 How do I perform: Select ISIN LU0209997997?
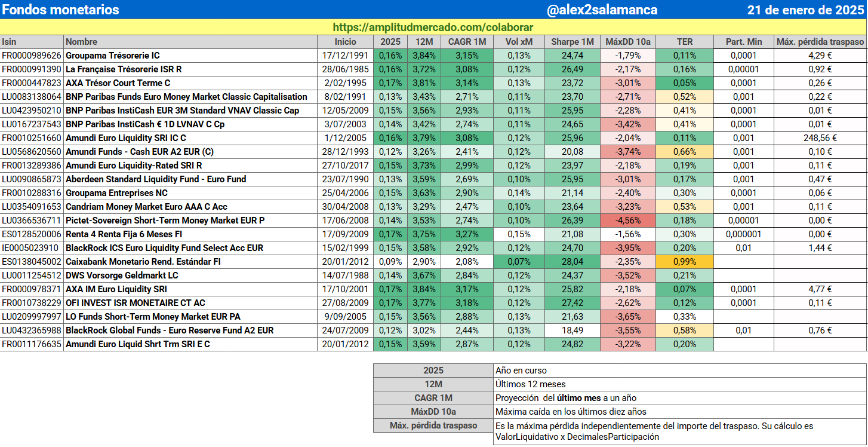point(32,317)
